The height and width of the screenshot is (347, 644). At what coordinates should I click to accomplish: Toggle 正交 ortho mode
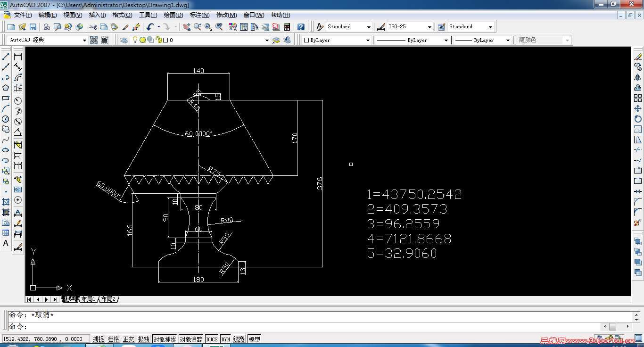128,339
